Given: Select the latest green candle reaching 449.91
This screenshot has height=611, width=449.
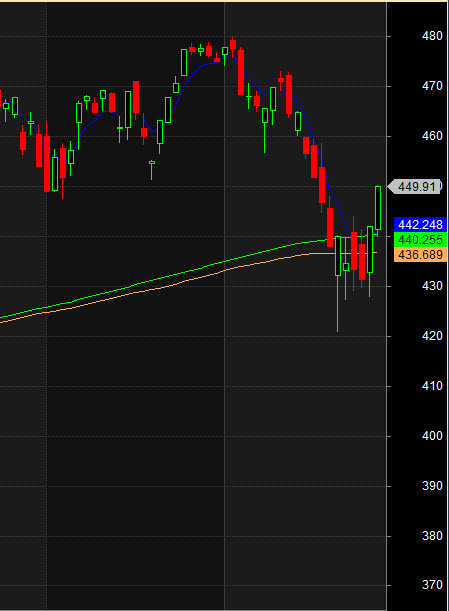Looking at the screenshot, I should coord(378,208).
